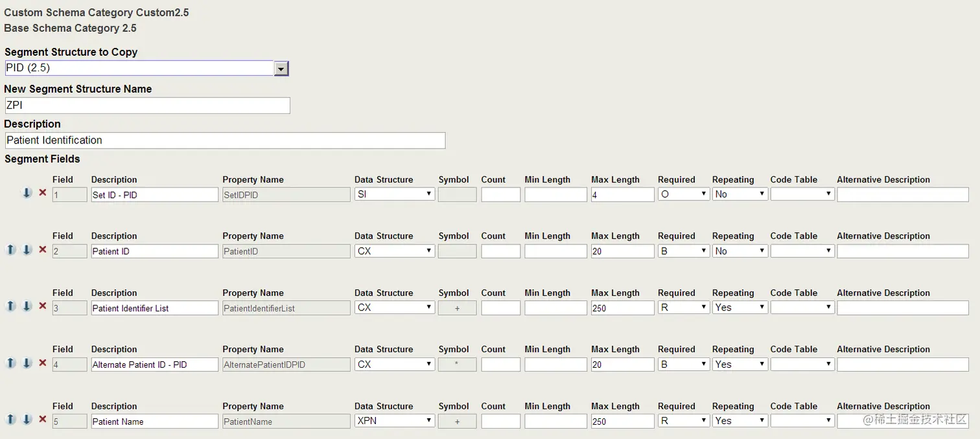Move Set ID - PID field down
Screen dimensions: 980x439
click(27, 193)
